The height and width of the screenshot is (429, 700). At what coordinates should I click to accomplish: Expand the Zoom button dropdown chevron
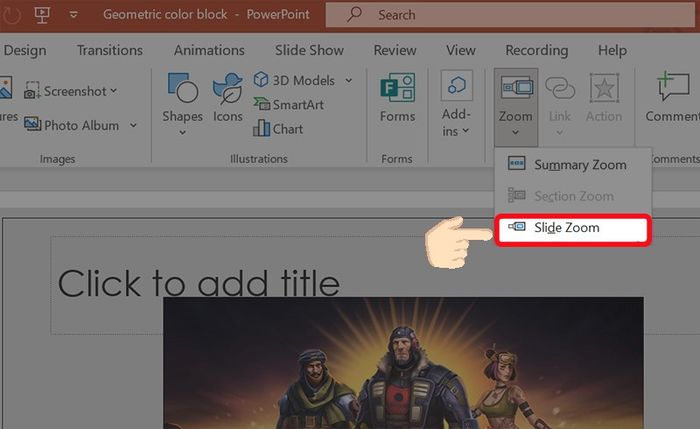click(516, 132)
